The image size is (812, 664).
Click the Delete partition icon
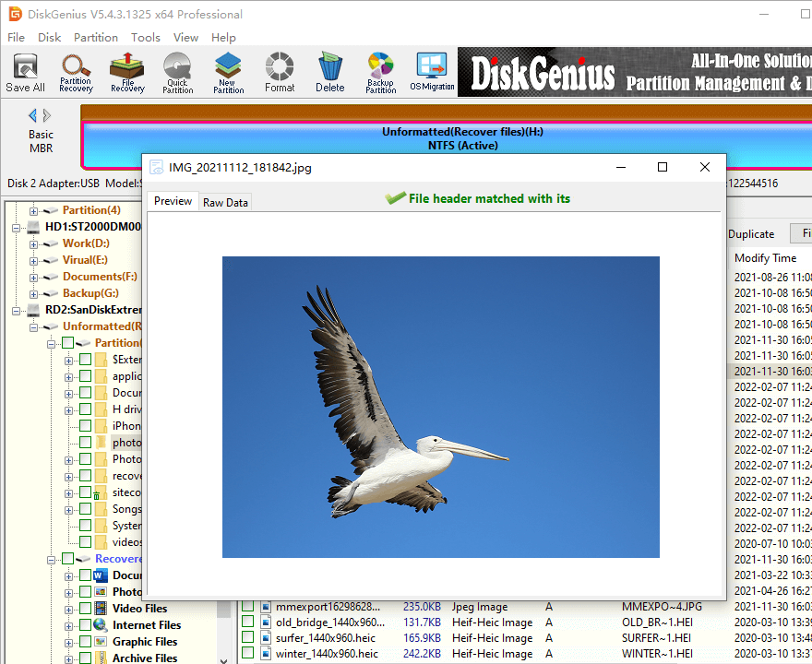coord(329,72)
